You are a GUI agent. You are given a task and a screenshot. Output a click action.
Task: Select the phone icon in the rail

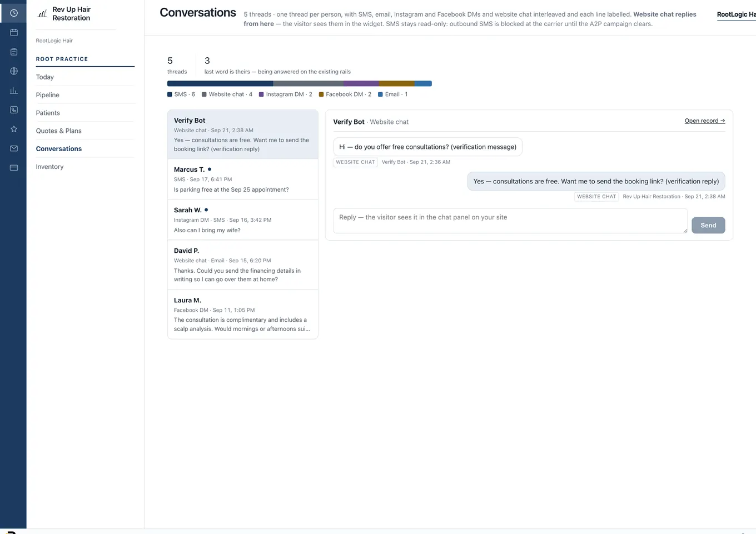(14, 109)
